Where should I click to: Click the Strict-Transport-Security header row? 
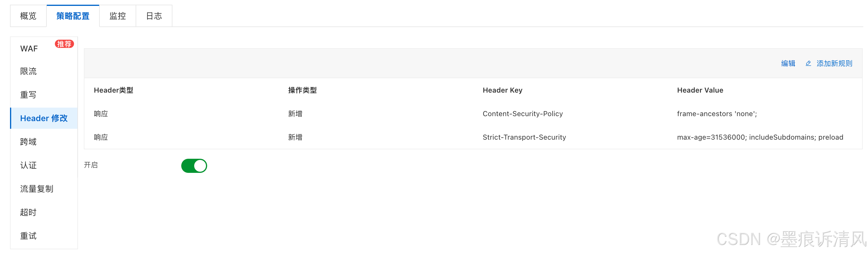473,138
